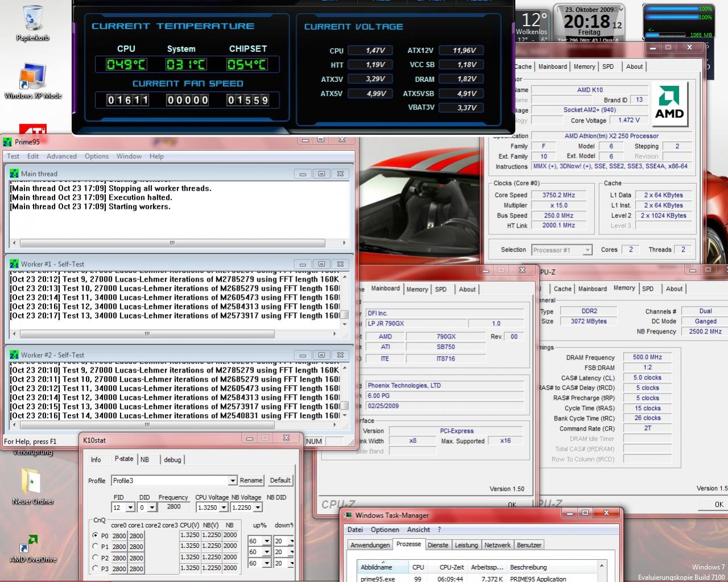Open Processor #1 selection dropdown in CPU-Z
The height and width of the screenshot is (582, 728).
pos(588,250)
